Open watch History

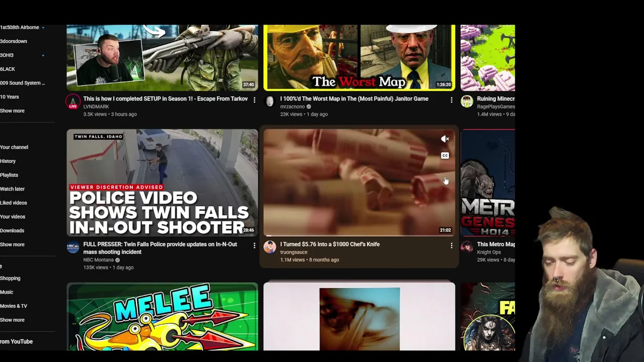[8, 161]
